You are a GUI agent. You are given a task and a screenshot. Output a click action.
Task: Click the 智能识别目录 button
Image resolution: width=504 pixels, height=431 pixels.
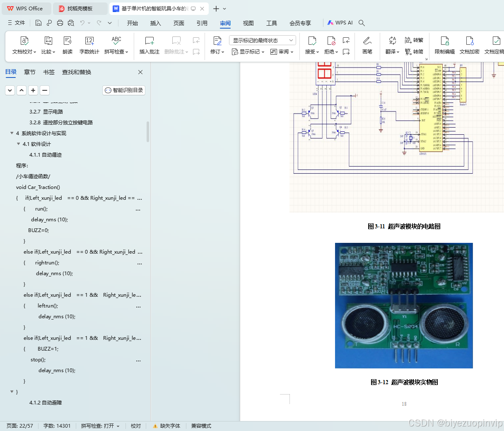click(x=124, y=90)
